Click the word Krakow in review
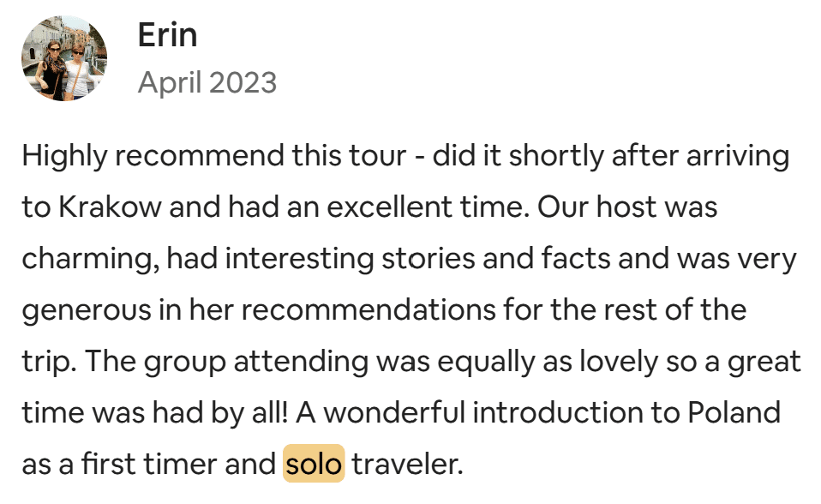821x504 pixels. tap(110, 207)
